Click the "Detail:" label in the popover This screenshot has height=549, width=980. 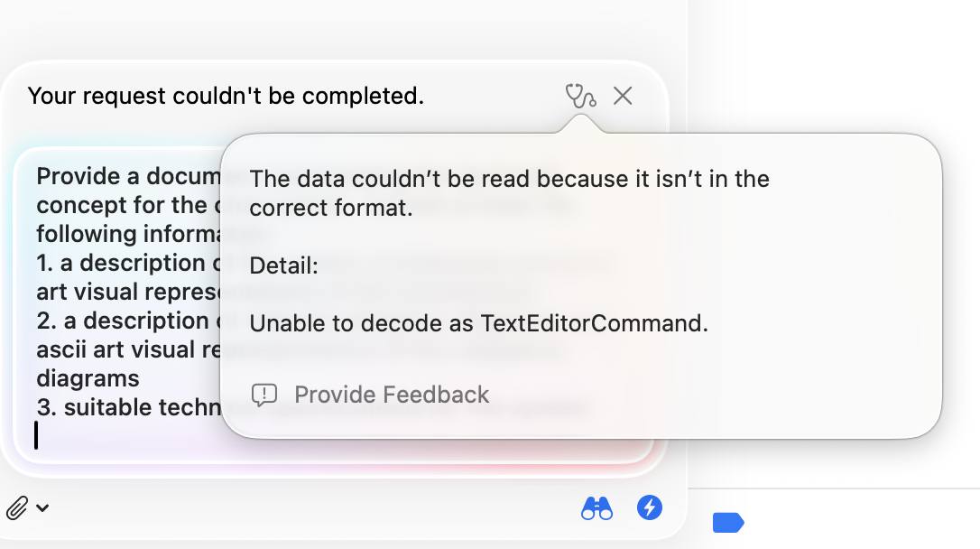tap(283, 266)
